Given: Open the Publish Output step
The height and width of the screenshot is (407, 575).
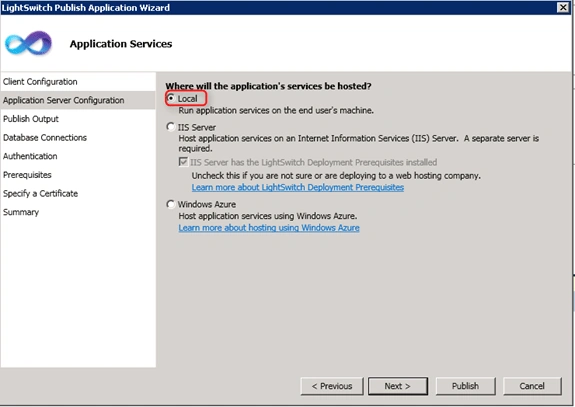Looking at the screenshot, I should (31, 119).
